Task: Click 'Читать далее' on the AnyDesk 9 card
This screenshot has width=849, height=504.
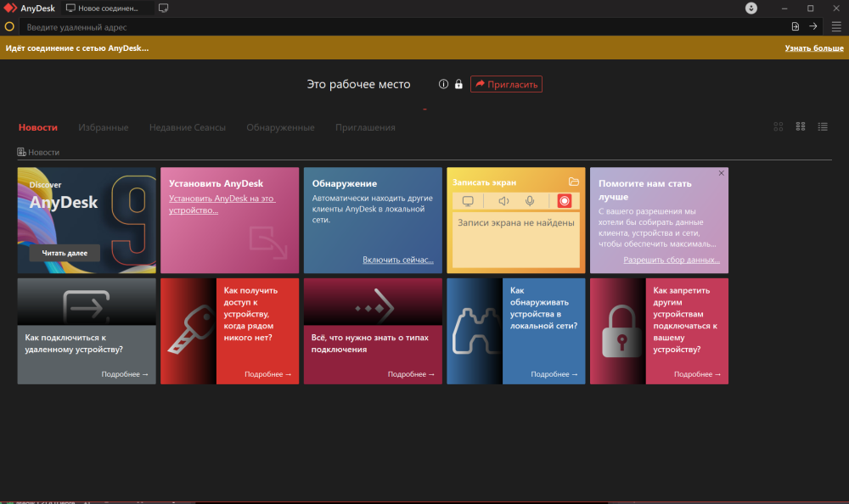Action: 65,253
